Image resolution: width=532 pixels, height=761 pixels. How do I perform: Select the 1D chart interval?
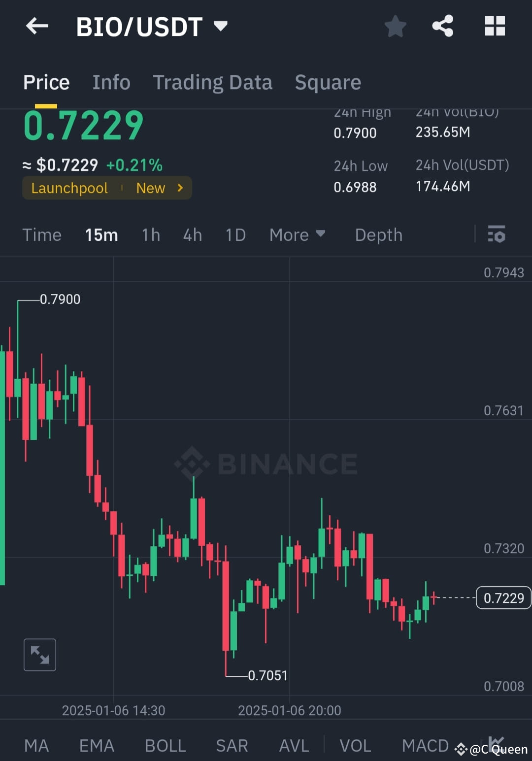[x=235, y=235]
